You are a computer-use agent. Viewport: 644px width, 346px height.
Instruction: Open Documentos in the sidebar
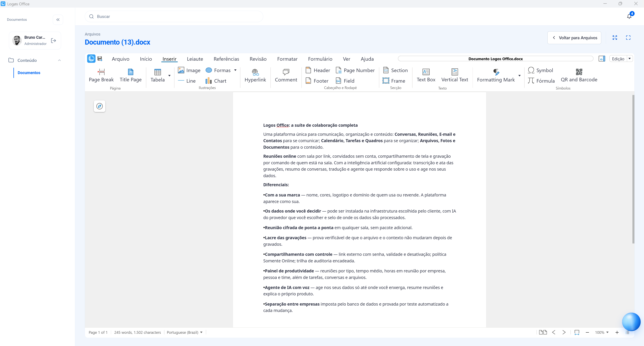tap(29, 73)
